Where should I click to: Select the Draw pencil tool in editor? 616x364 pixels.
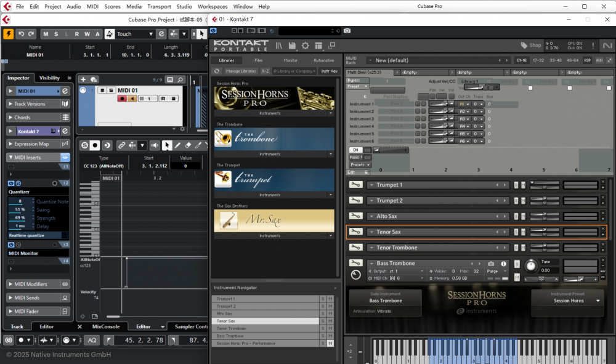tap(177, 145)
